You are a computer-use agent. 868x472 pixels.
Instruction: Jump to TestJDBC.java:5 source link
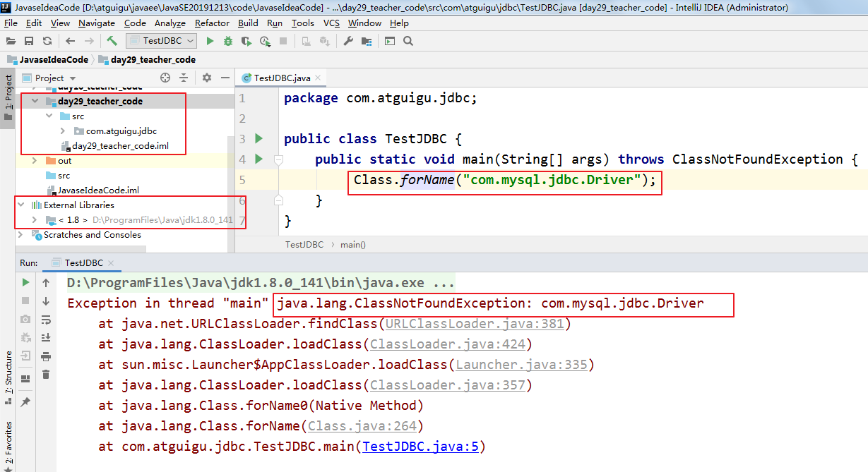pyautogui.click(x=420, y=447)
